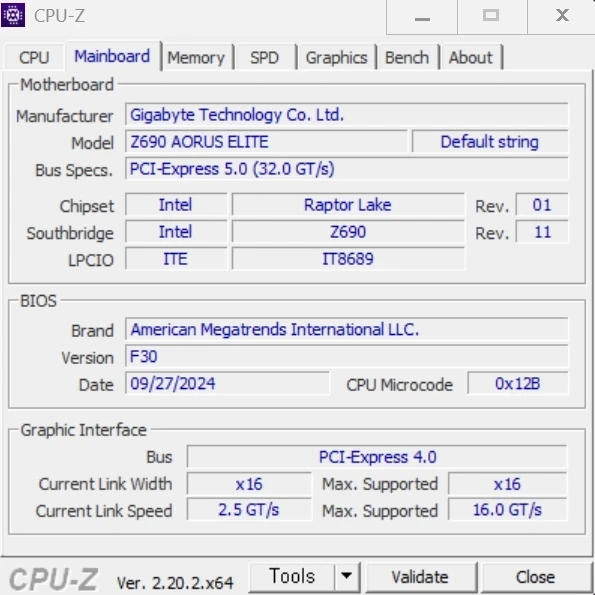Close the window with the X icon
595x595 pixels.
tap(562, 16)
